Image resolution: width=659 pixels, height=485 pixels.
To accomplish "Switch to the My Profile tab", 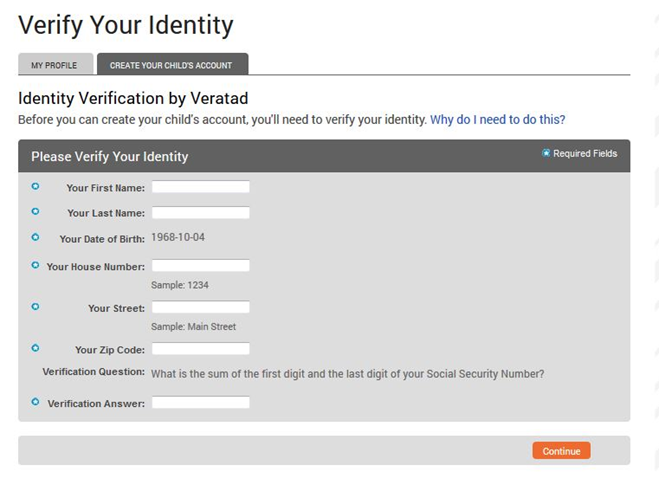I will (x=54, y=65).
